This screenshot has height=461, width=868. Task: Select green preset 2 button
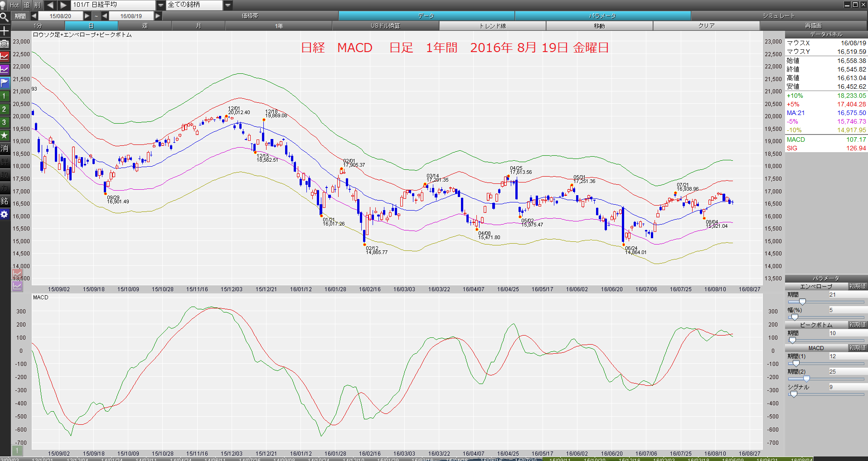tap(5, 109)
